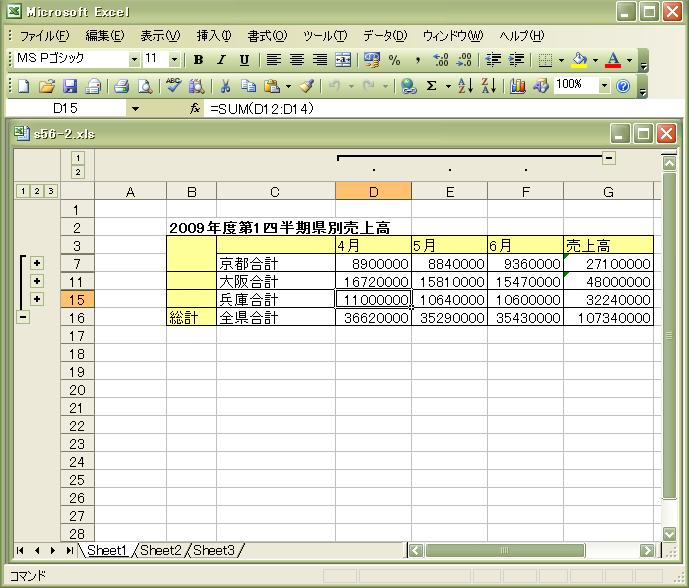Open the font name dropdown
The image size is (689, 588).
[x=134, y=60]
